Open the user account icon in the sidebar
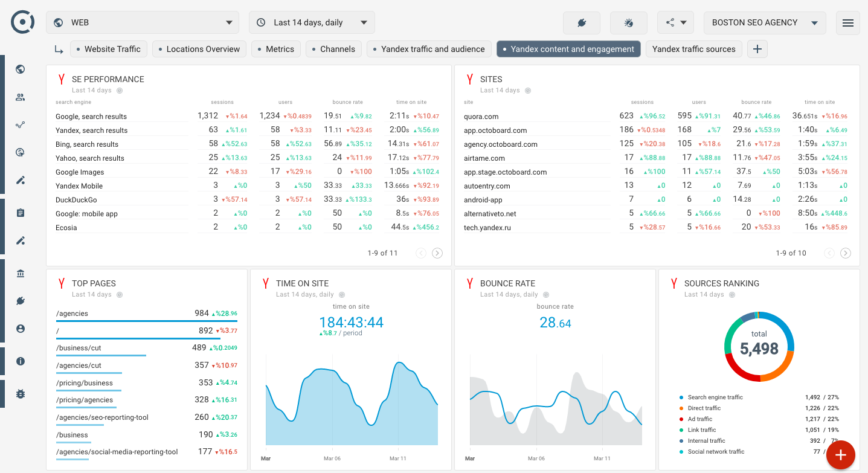868x473 pixels. 20,329
